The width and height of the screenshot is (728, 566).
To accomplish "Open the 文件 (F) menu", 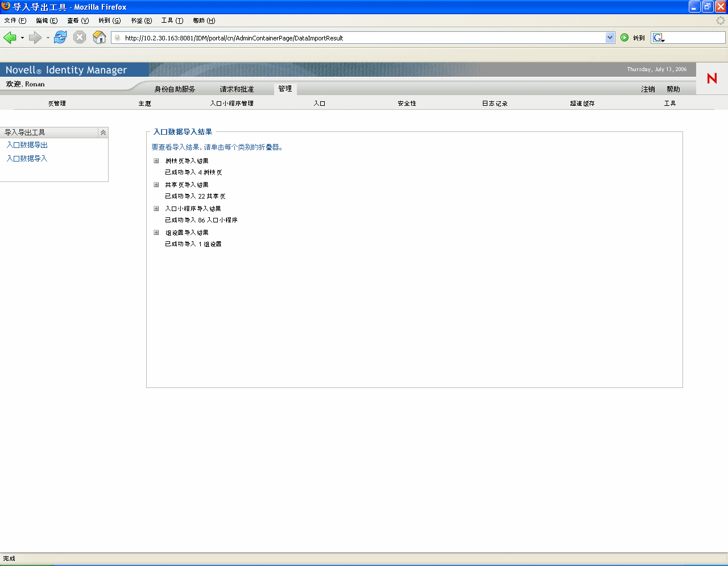I will click(15, 20).
